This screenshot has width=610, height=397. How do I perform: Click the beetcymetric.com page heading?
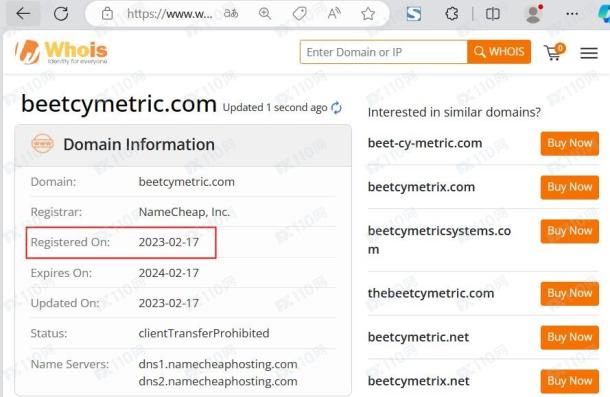point(119,104)
